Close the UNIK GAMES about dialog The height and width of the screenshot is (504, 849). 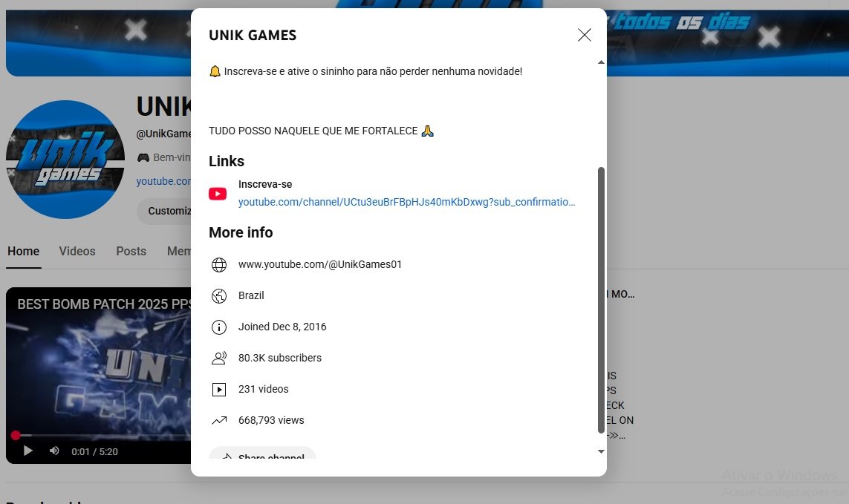pyautogui.click(x=585, y=35)
